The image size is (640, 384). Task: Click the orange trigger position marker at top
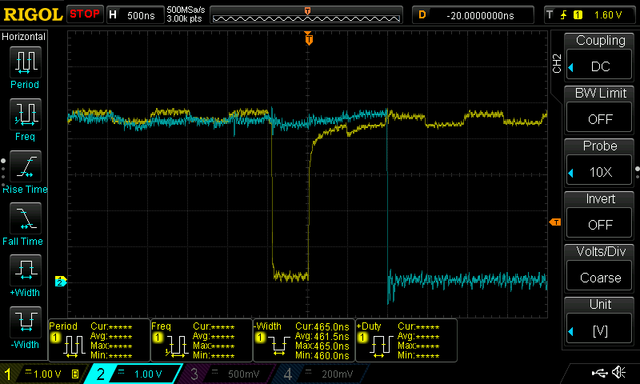pyautogui.click(x=309, y=39)
